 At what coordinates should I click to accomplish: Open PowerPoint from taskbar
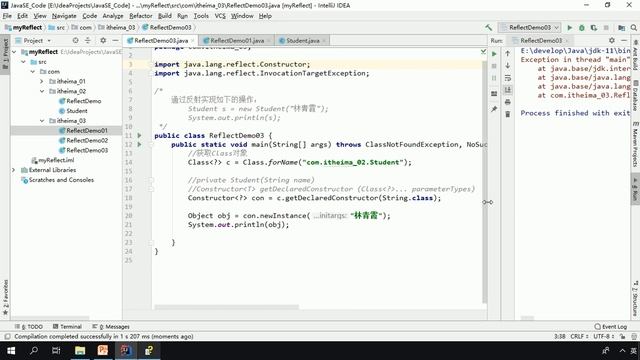click(103, 351)
